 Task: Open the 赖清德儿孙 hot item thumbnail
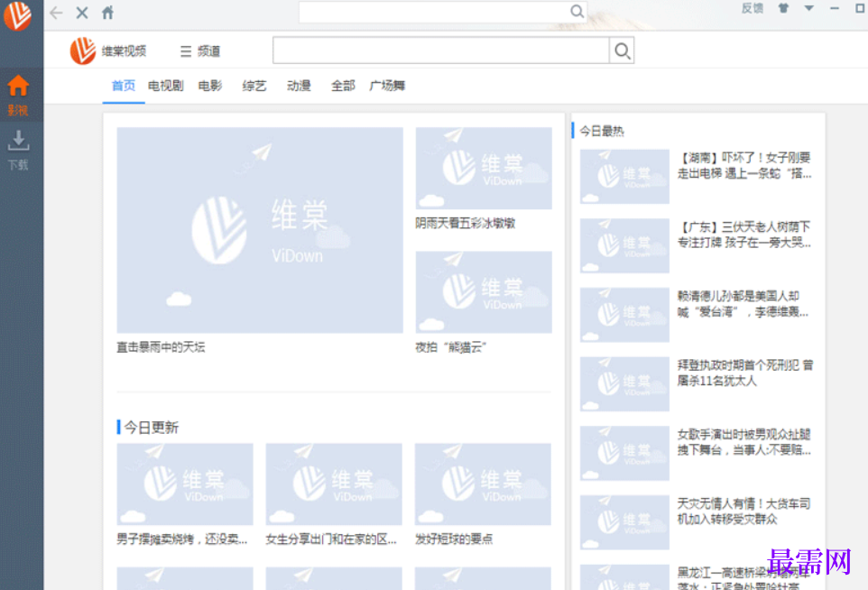624,315
